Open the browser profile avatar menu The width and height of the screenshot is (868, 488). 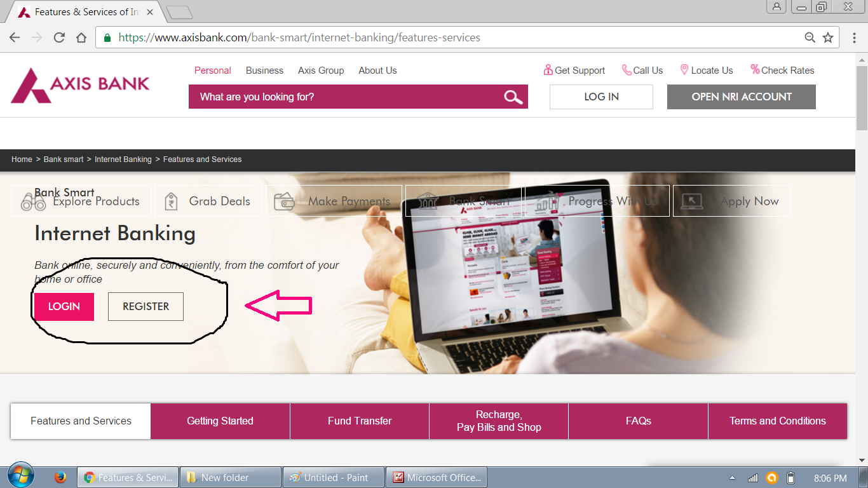coord(778,7)
